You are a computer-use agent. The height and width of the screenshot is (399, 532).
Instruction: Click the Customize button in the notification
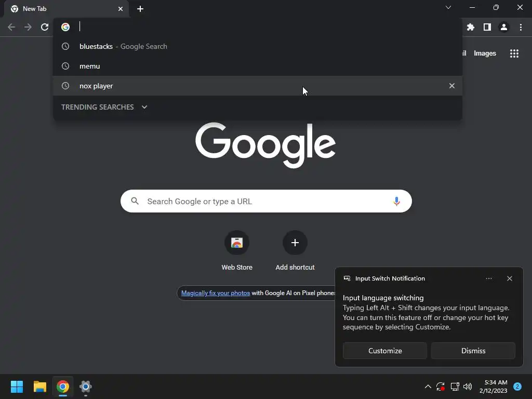pos(385,351)
